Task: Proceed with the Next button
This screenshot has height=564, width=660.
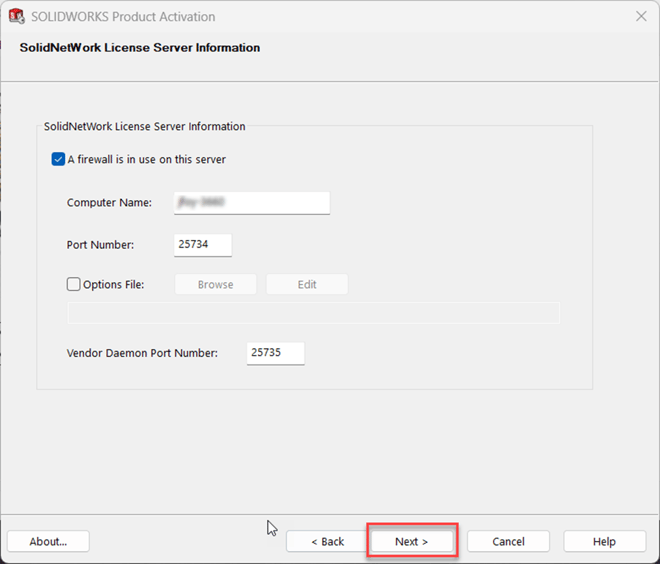Action: (x=412, y=541)
